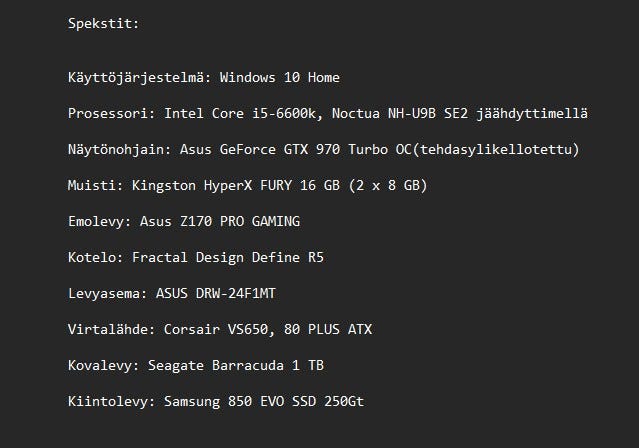Click the "Käyttöjärjestelmä" label
639x448 pixels.
(139, 77)
